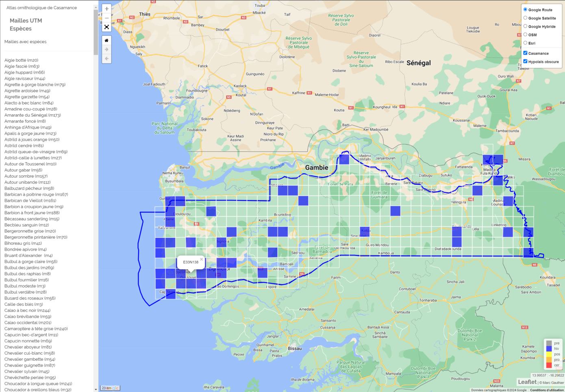Click the forward arrow navigation icon
Screen dimensions: 565x392
[106, 50]
